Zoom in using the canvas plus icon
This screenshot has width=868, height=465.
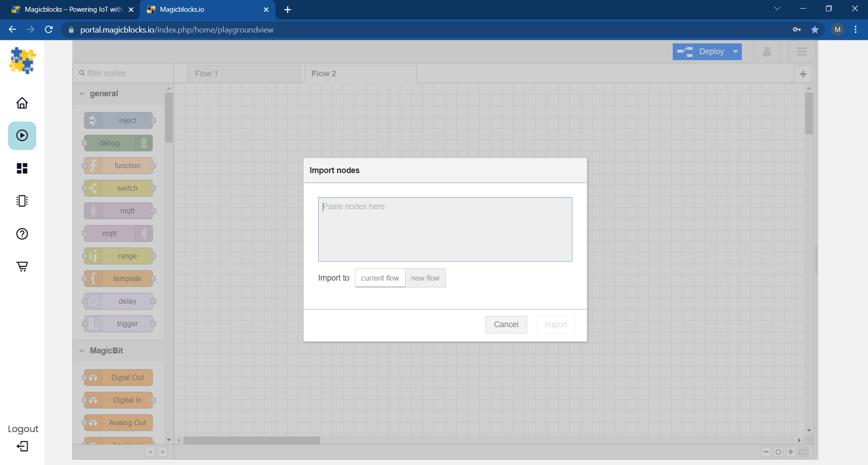(x=790, y=451)
